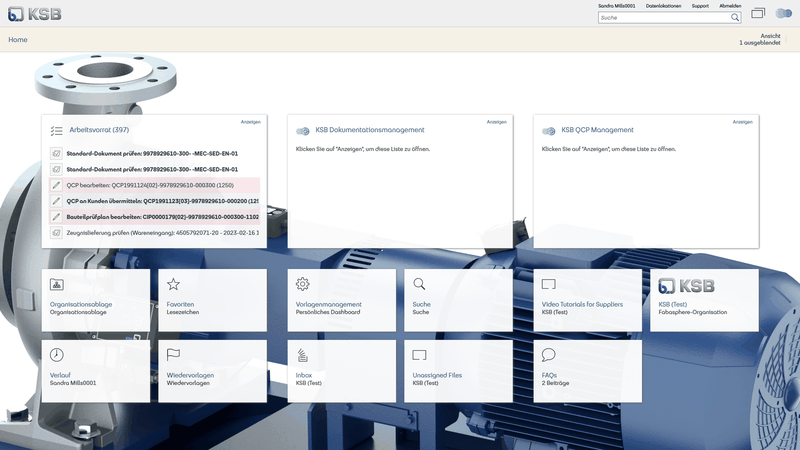This screenshot has height=450, width=800.
Task: Click the Arbeitsvorrat checklist icon
Action: coord(56,131)
